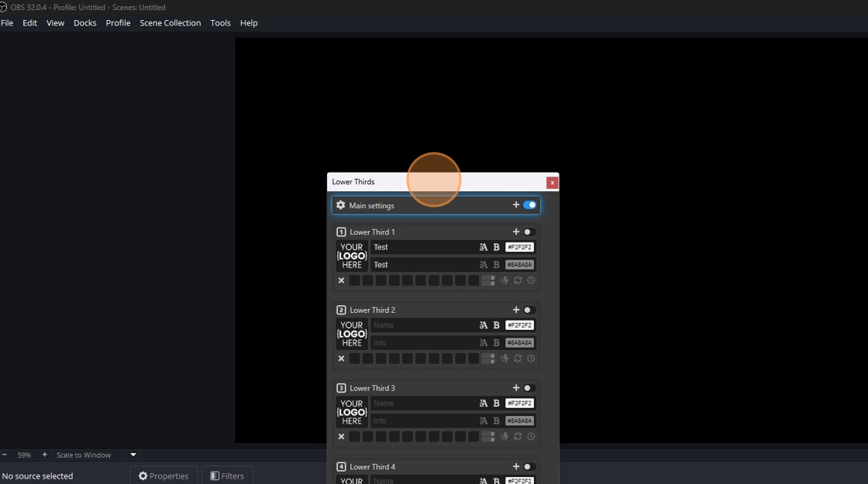Click the Lower Third 1 logo thumbnail
Screen dimensions: 868x484
coord(352,256)
